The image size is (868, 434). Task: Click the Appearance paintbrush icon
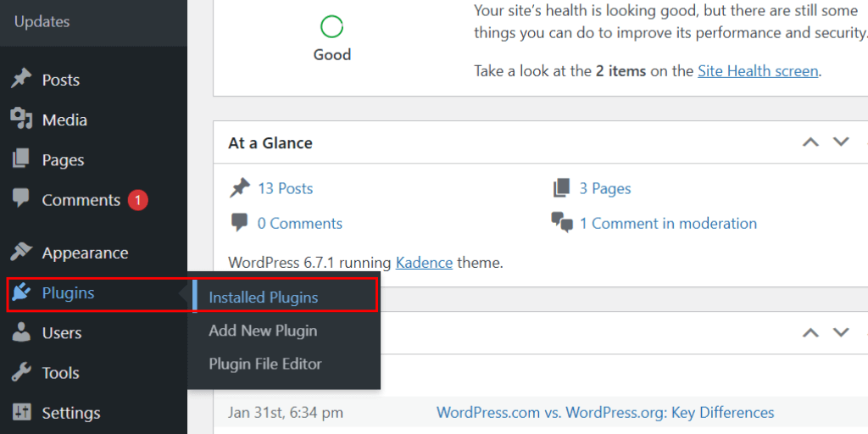click(x=21, y=253)
